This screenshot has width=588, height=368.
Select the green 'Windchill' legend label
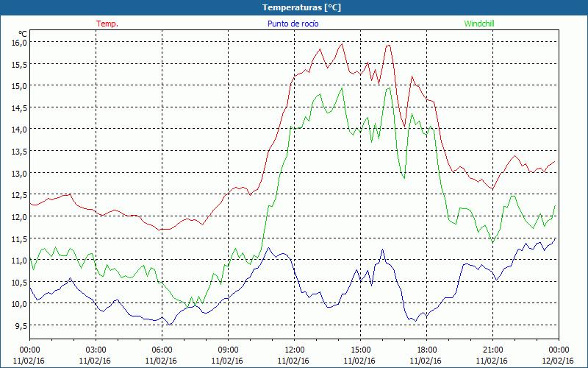pyautogui.click(x=479, y=24)
